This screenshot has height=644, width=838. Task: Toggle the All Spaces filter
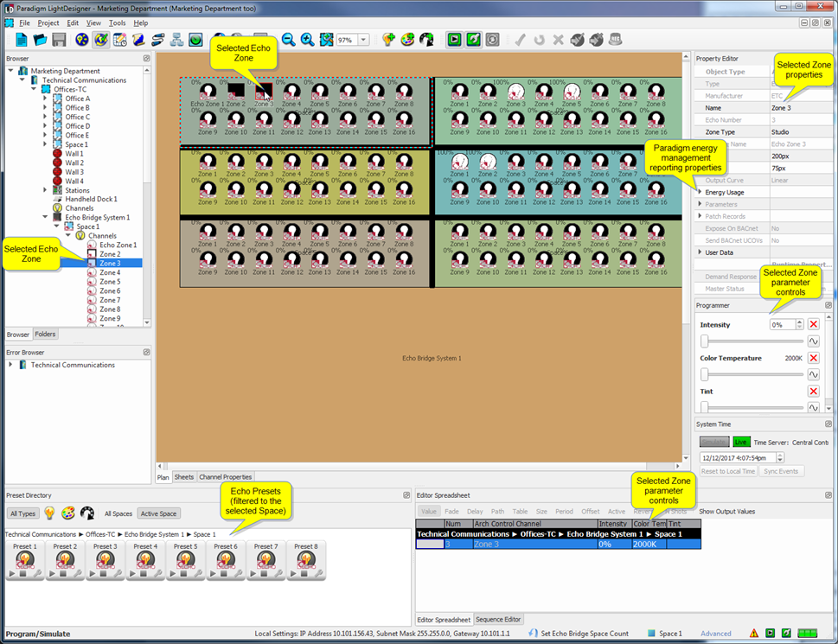(x=118, y=513)
